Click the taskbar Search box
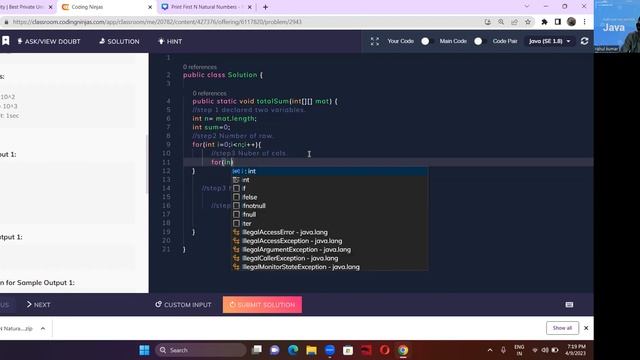 (201, 350)
